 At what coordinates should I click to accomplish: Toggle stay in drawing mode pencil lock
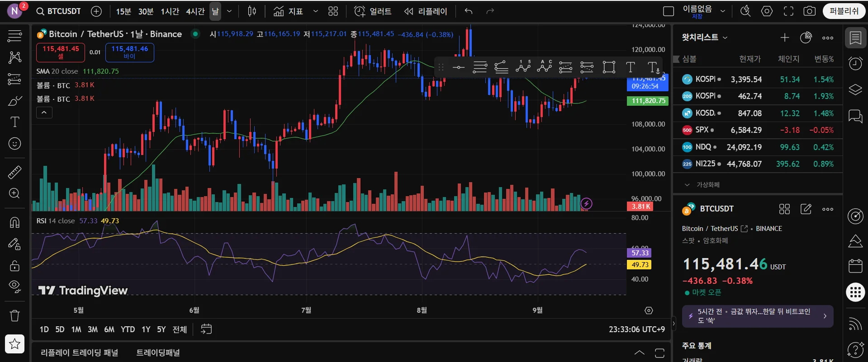click(x=15, y=244)
